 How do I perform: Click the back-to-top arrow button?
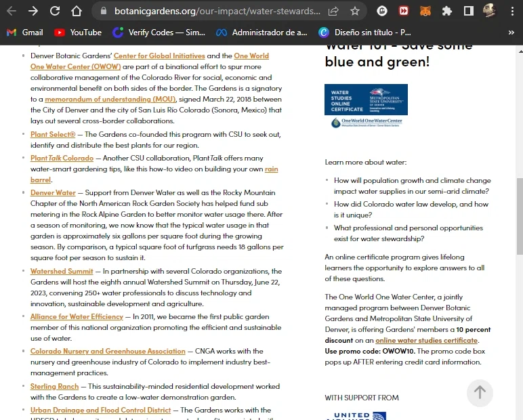pyautogui.click(x=480, y=393)
